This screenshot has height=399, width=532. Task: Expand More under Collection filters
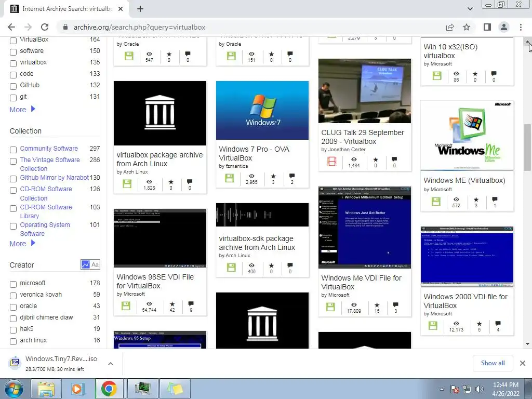pos(22,244)
